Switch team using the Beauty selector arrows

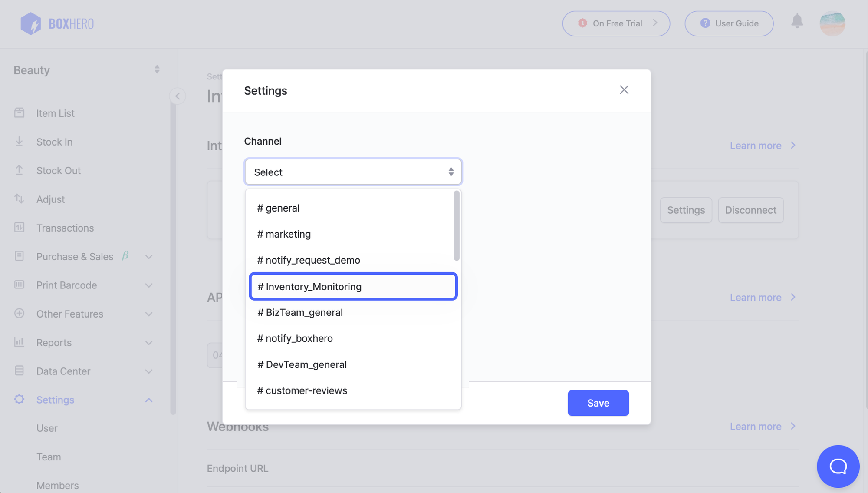157,69
